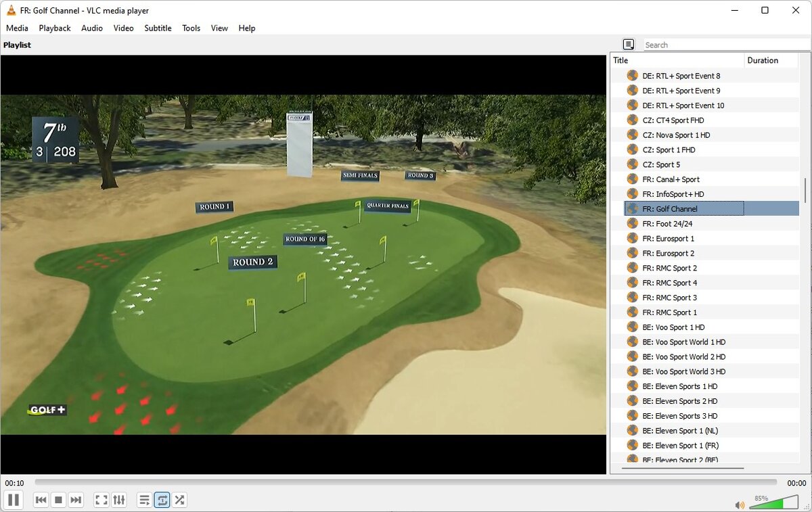812x512 pixels.
Task: Change playlist view mode icon beside search
Action: coord(629,45)
